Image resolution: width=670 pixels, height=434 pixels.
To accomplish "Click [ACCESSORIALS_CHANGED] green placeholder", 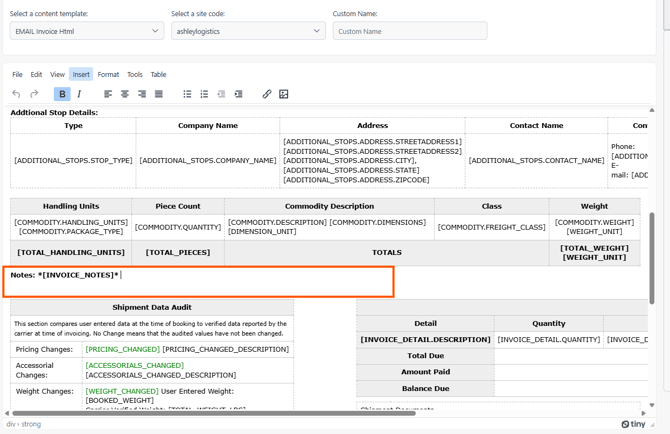I will [135, 366].
